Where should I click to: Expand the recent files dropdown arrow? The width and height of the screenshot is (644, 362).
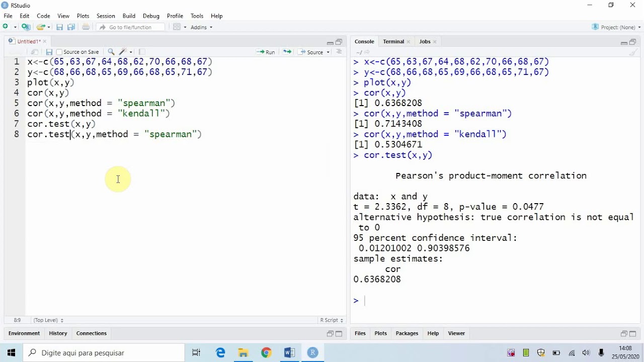pyautogui.click(x=49, y=27)
